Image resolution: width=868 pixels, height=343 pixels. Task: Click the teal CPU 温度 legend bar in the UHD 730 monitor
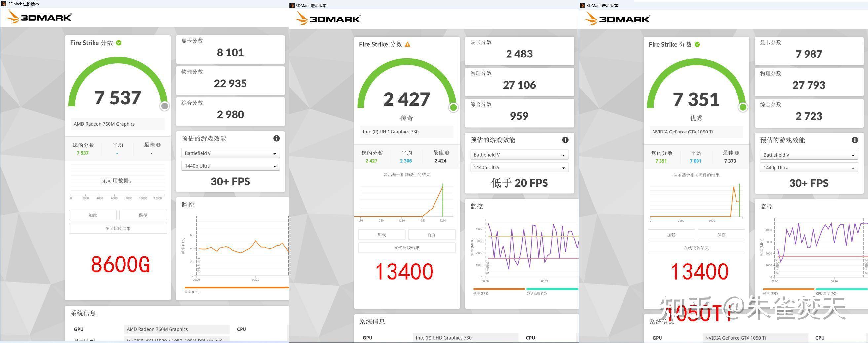552,289
